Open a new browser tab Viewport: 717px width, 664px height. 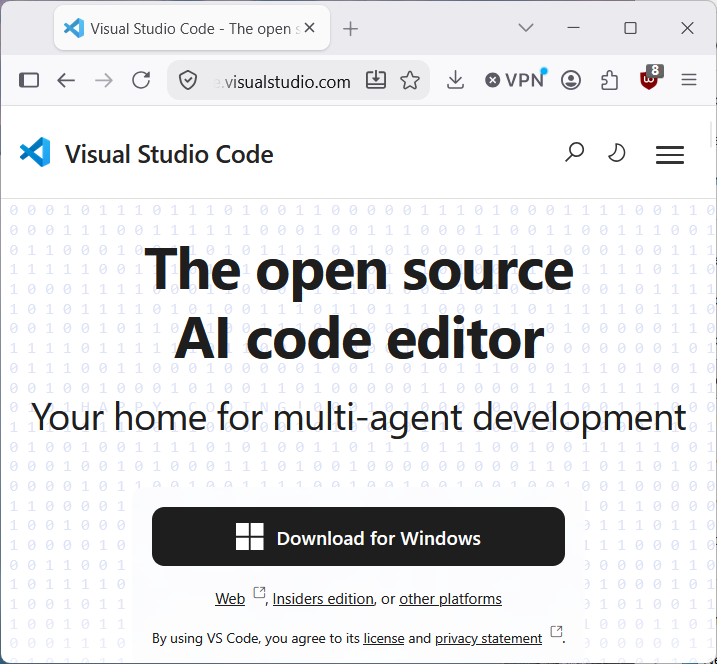click(351, 29)
